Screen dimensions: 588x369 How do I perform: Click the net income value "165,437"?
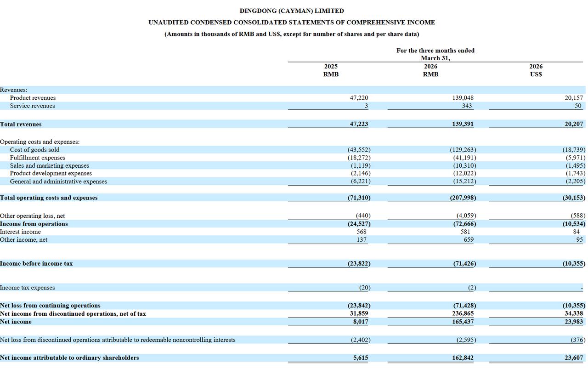click(463, 322)
